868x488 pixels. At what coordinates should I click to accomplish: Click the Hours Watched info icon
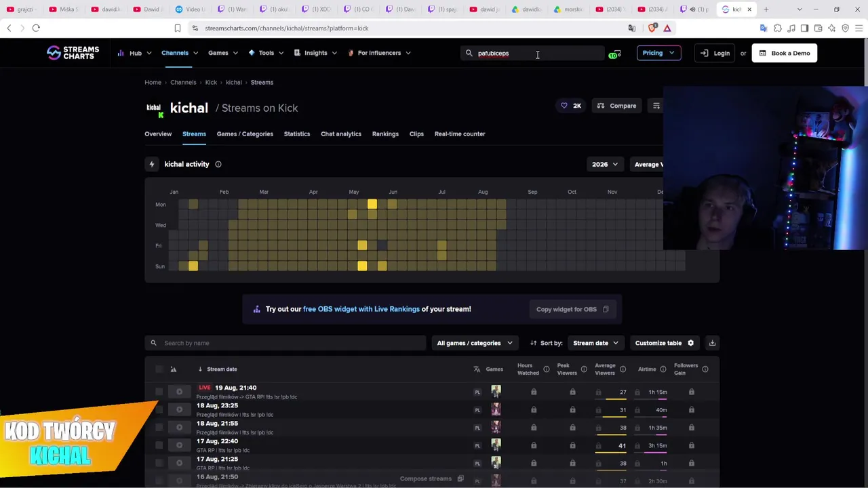[545, 369]
